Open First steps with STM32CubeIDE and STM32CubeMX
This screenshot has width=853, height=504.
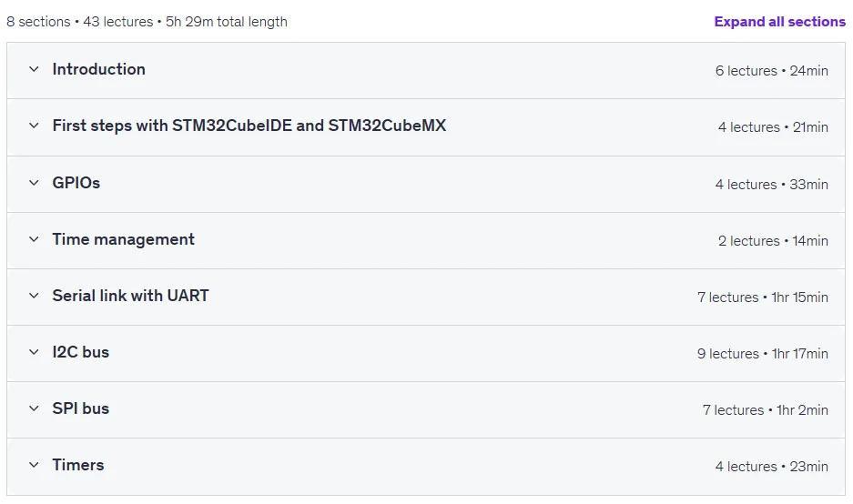coord(249,126)
